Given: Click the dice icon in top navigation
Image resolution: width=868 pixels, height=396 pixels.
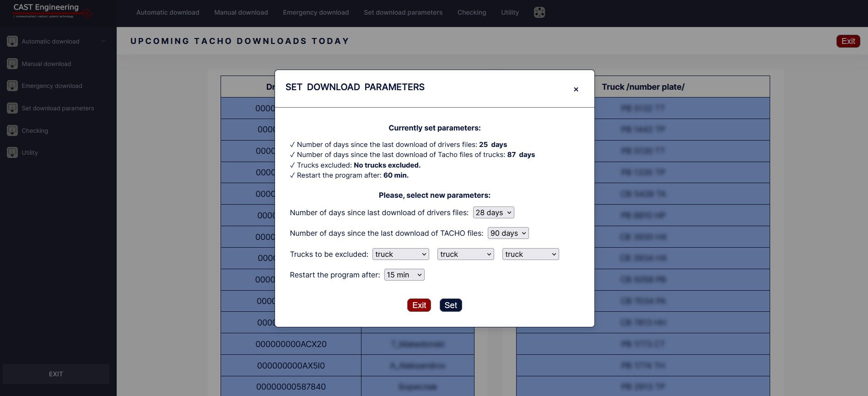Looking at the screenshot, I should 539,12.
